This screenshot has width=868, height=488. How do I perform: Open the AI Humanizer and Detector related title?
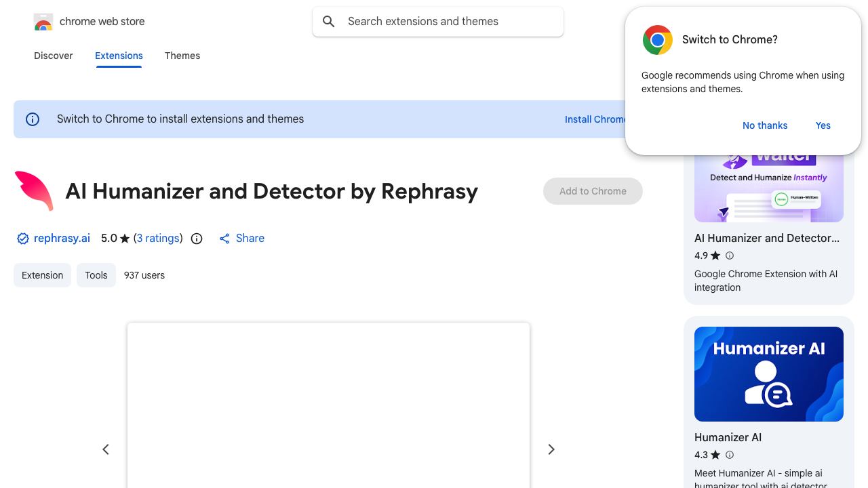click(x=767, y=238)
